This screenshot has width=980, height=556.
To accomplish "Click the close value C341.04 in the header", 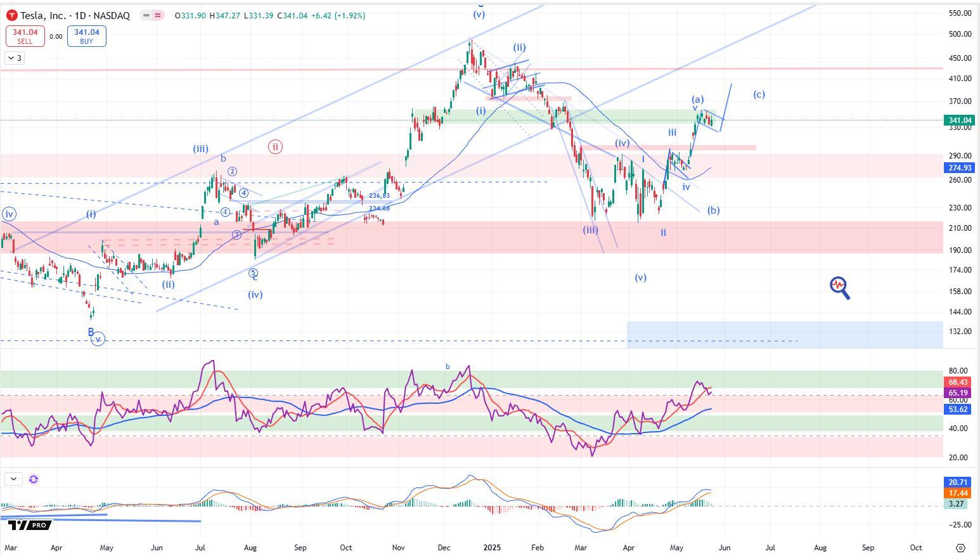I will [x=292, y=15].
